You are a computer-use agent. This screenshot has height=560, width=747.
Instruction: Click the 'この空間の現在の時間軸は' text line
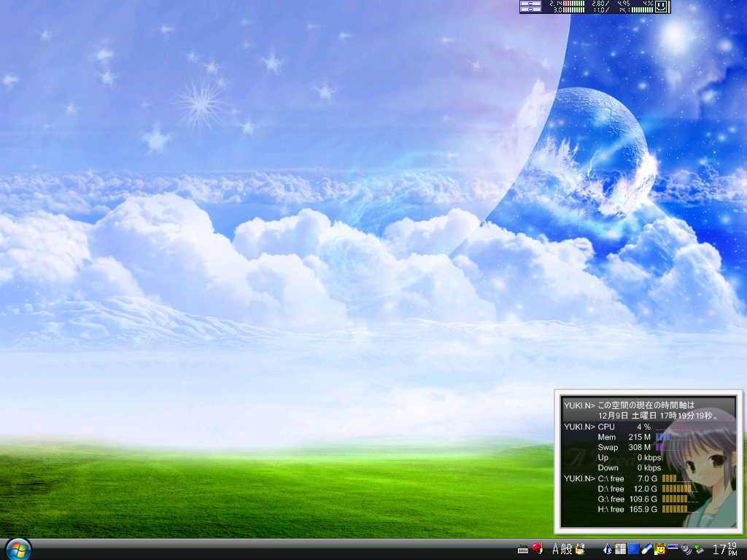[646, 405]
